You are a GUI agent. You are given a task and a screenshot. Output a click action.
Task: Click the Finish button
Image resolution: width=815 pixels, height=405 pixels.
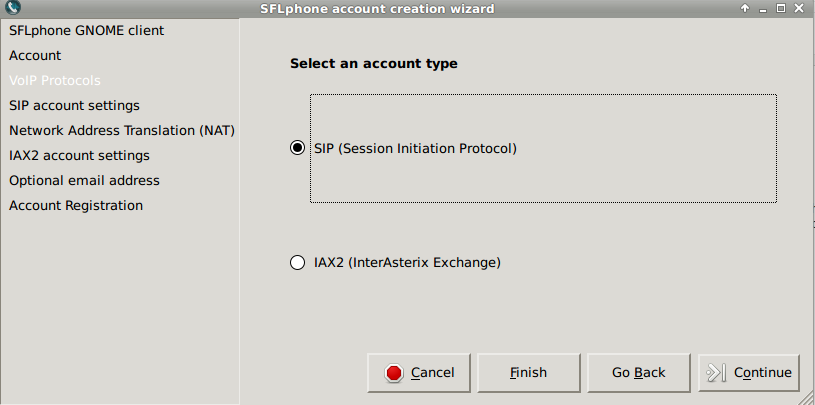click(529, 373)
